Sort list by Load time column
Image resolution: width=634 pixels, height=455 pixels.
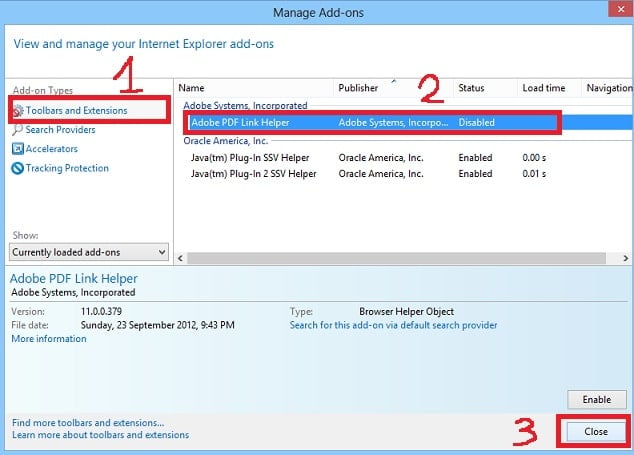point(549,88)
